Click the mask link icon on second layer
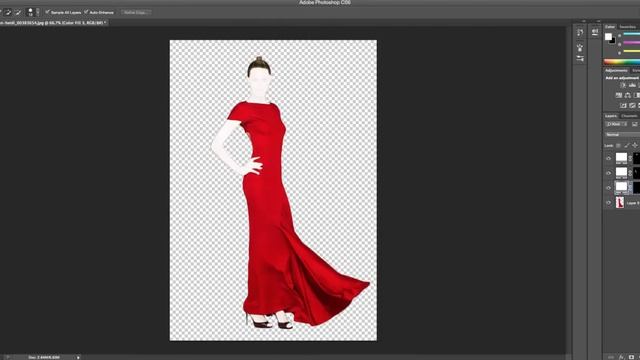This screenshot has width=640, height=360. [x=630, y=173]
